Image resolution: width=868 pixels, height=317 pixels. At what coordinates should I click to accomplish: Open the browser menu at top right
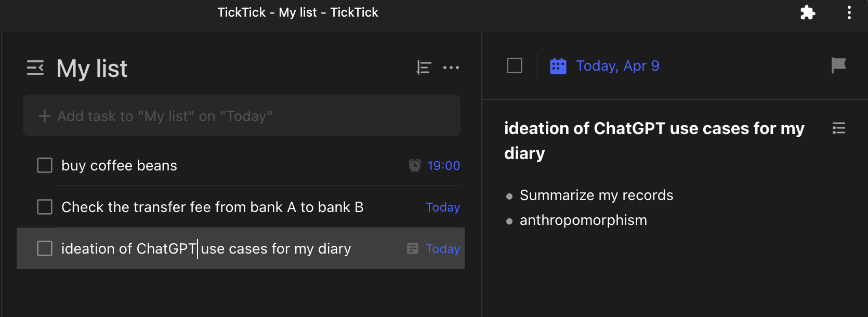pyautogui.click(x=848, y=12)
